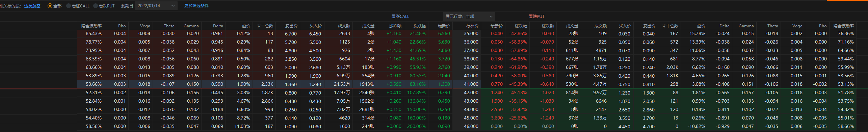Click put turnover 9.97万
The width and height of the screenshot is (868, 132).
click(x=600, y=93)
